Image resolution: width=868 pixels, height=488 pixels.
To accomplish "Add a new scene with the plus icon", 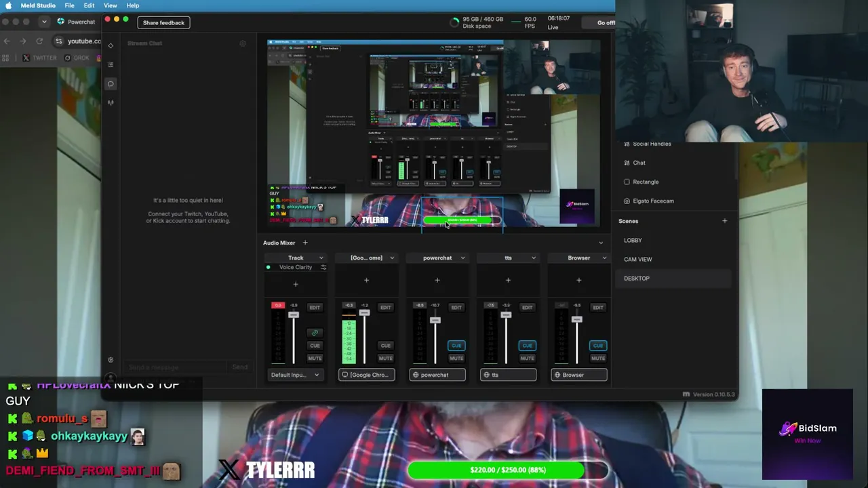I will point(724,221).
